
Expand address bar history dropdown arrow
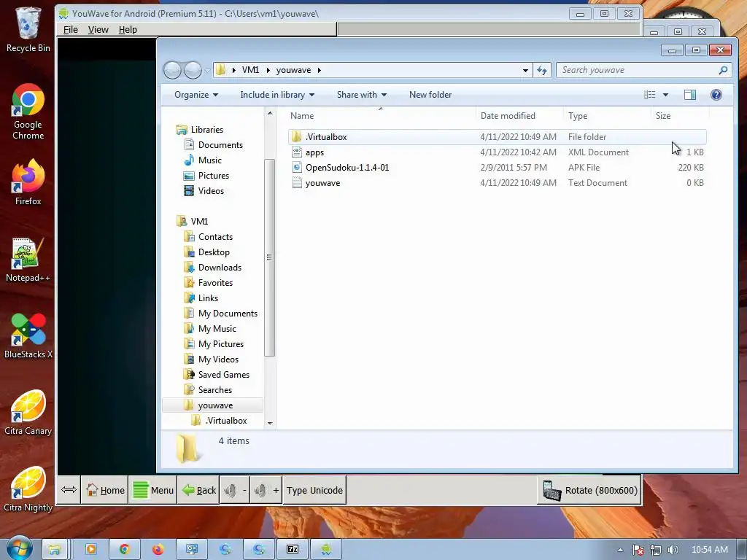click(525, 71)
